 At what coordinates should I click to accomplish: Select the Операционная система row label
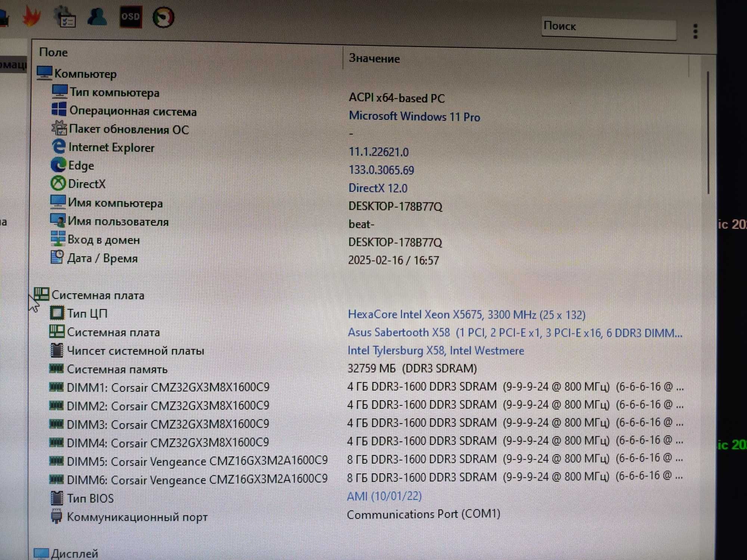[133, 111]
